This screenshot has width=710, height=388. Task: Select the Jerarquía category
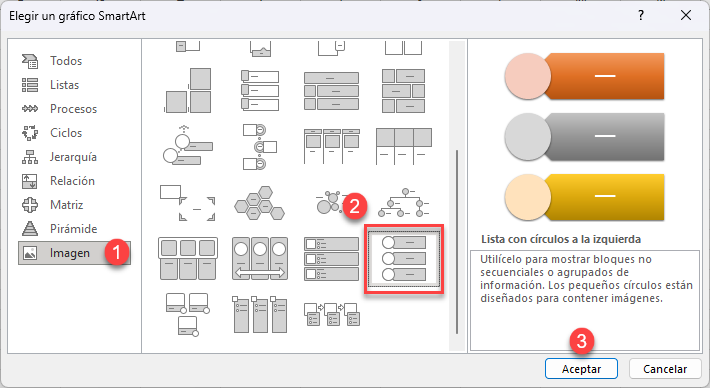click(x=74, y=157)
